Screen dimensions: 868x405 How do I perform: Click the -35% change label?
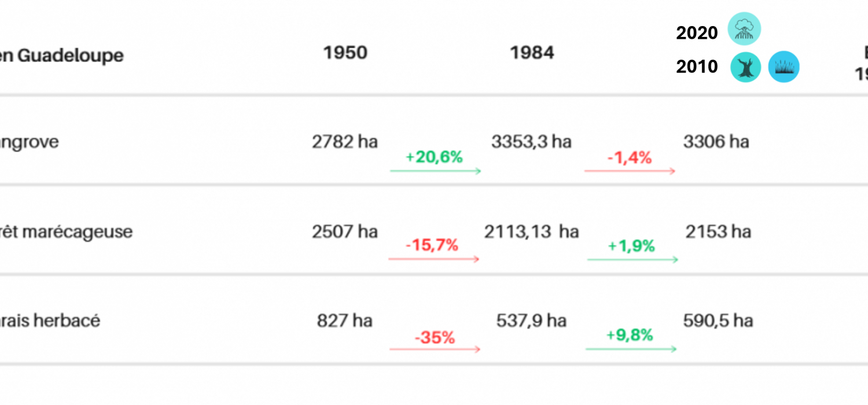(x=435, y=337)
